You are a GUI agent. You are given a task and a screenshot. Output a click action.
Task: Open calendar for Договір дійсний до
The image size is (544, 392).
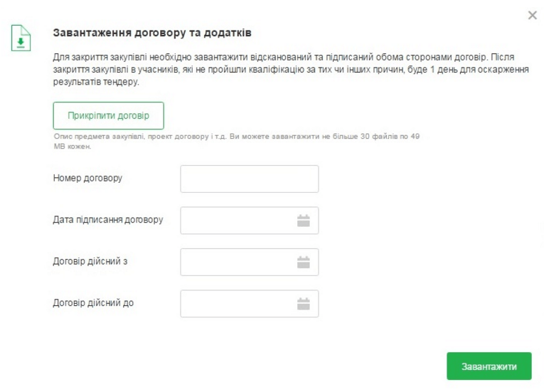click(304, 304)
